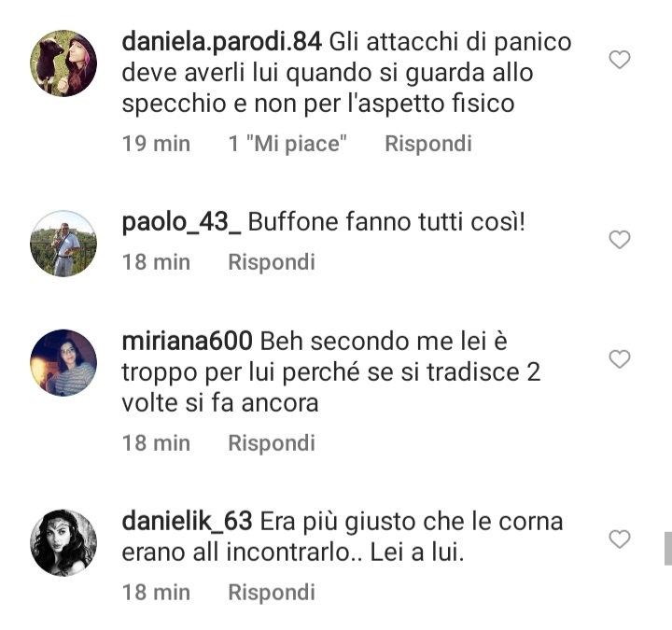Open paolo_43_ profile avatar
The height and width of the screenshot is (630, 672).
63,243
